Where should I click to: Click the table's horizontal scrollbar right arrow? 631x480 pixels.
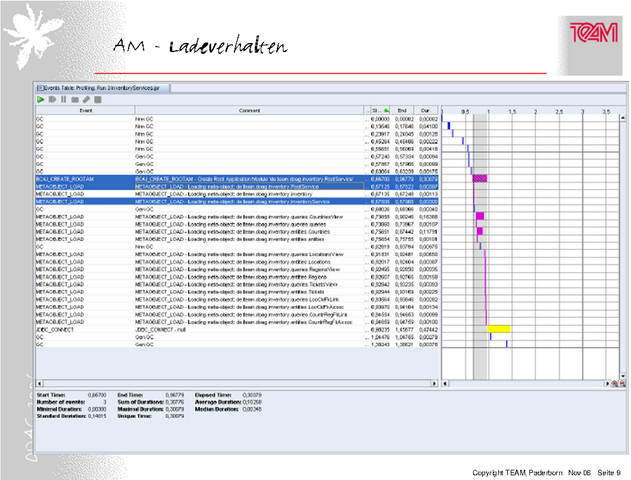click(434, 383)
